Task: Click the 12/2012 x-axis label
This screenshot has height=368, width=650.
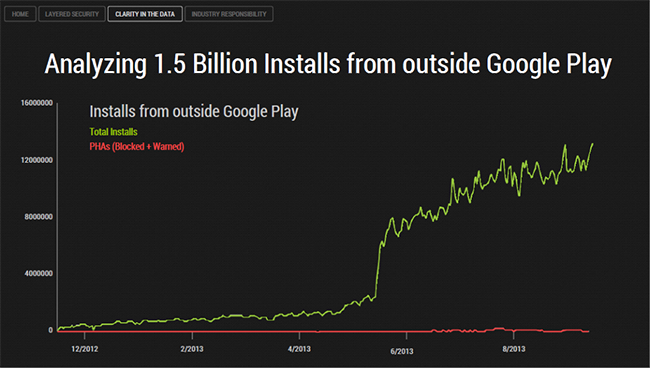Action: point(85,349)
